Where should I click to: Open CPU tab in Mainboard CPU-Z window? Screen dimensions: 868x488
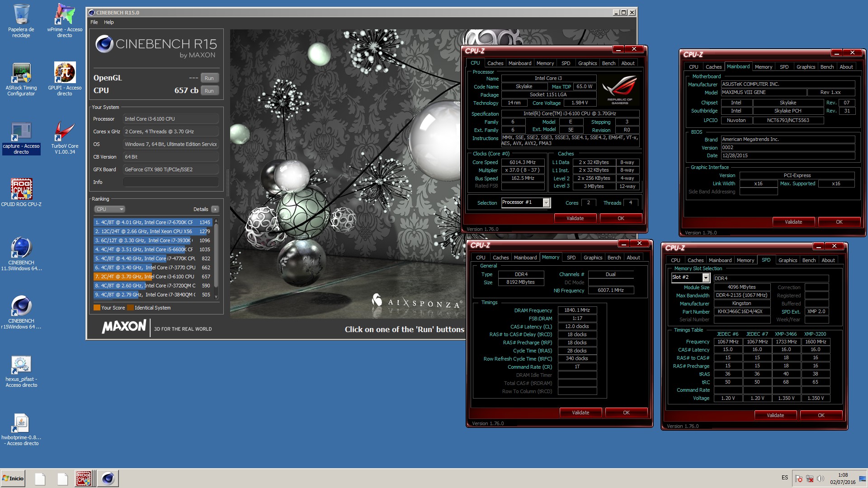693,67
